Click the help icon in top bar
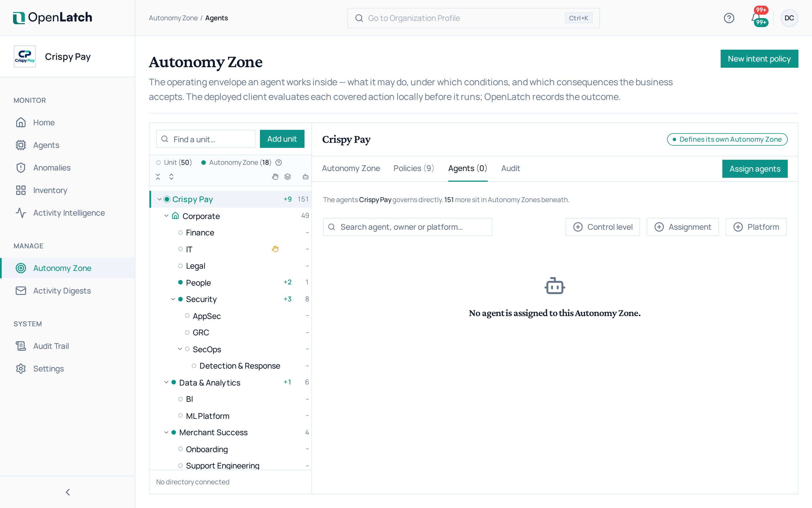This screenshot has width=812, height=508. (729, 18)
